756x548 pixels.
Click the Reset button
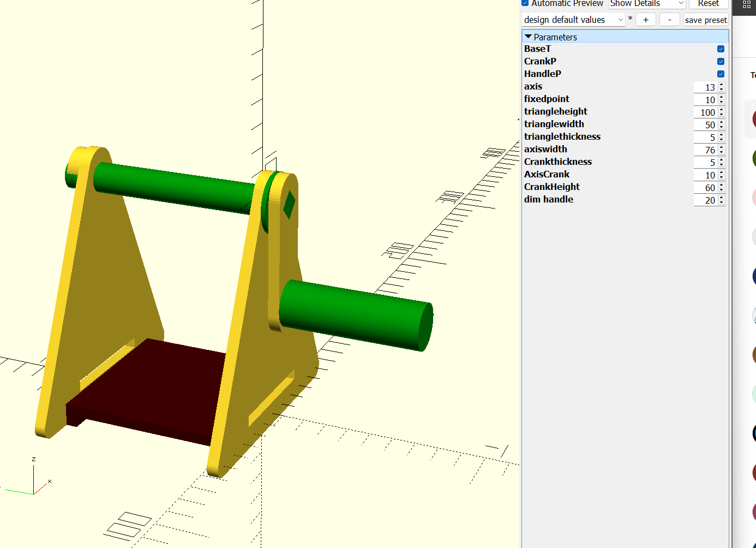pos(708,3)
